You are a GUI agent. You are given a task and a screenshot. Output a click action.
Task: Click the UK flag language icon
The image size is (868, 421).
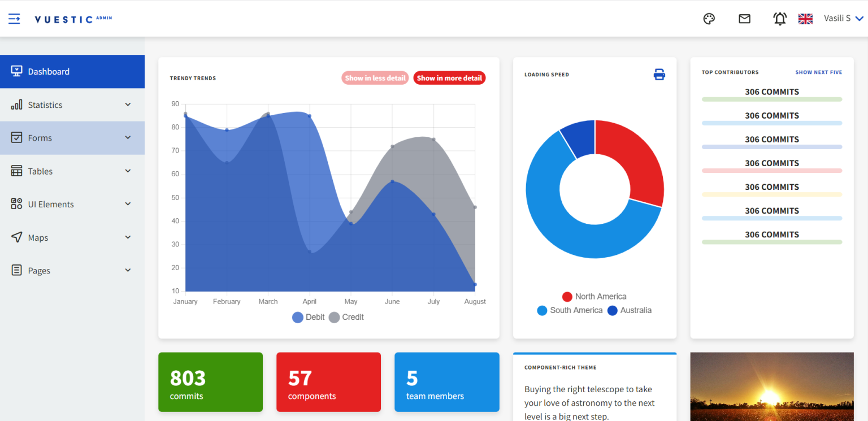coord(805,19)
